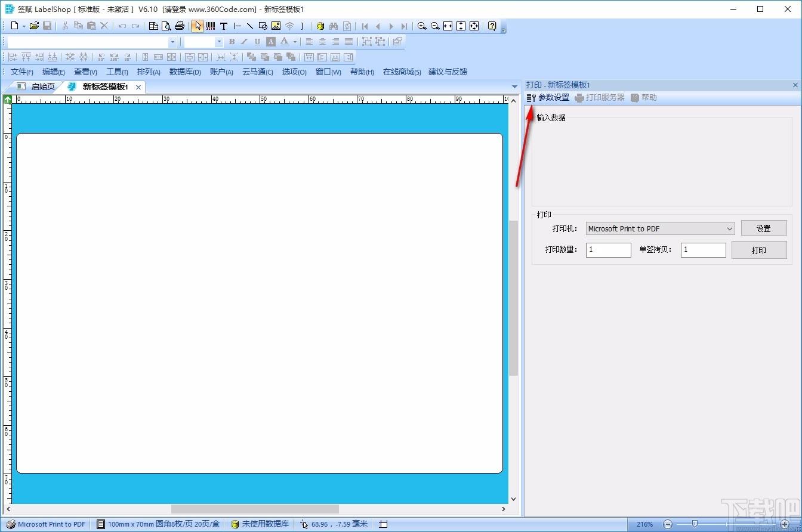Expand the font color arrow
The width and height of the screenshot is (802, 532).
pos(295,42)
